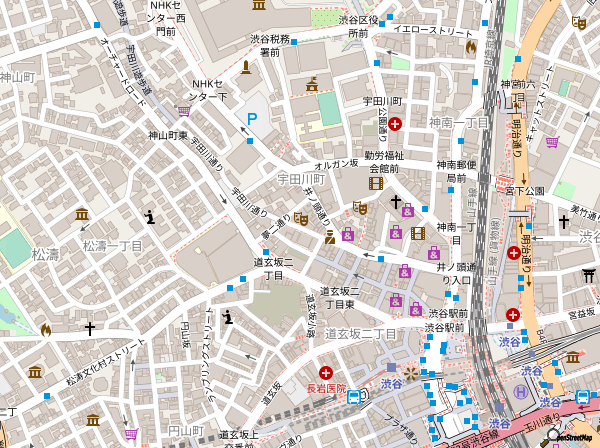Click the OpenStreetMap attribution logo

click(572, 437)
